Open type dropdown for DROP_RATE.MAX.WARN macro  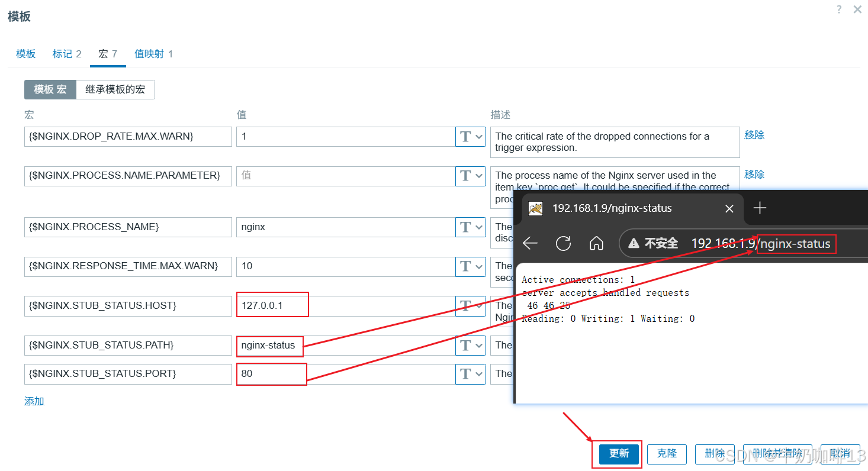pos(471,136)
